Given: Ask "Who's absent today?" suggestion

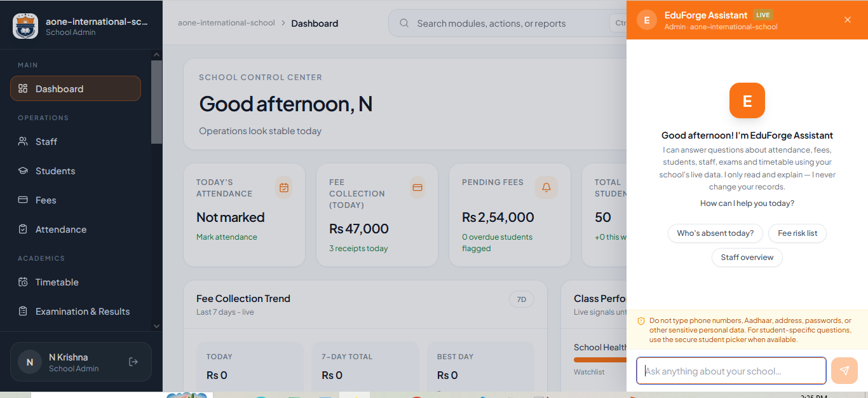Looking at the screenshot, I should (715, 233).
